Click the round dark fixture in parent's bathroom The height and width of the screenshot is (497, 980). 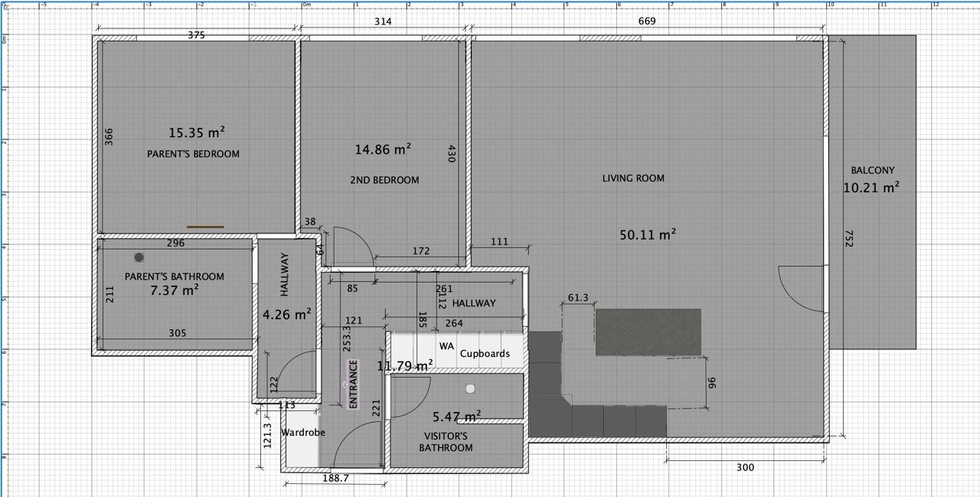click(x=139, y=257)
